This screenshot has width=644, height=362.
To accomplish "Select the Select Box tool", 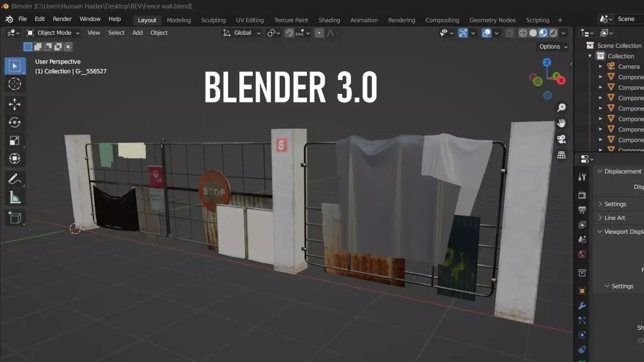I will [14, 66].
